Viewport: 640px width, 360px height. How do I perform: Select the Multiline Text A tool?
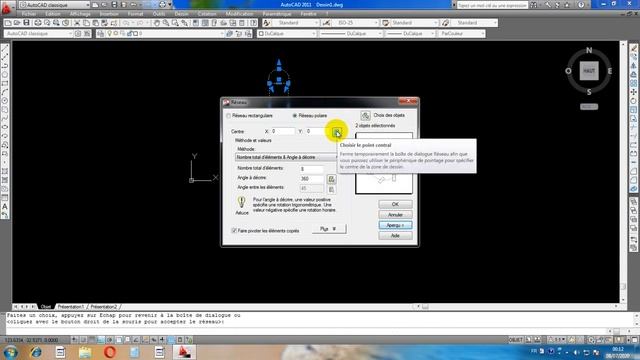[x=5, y=207]
